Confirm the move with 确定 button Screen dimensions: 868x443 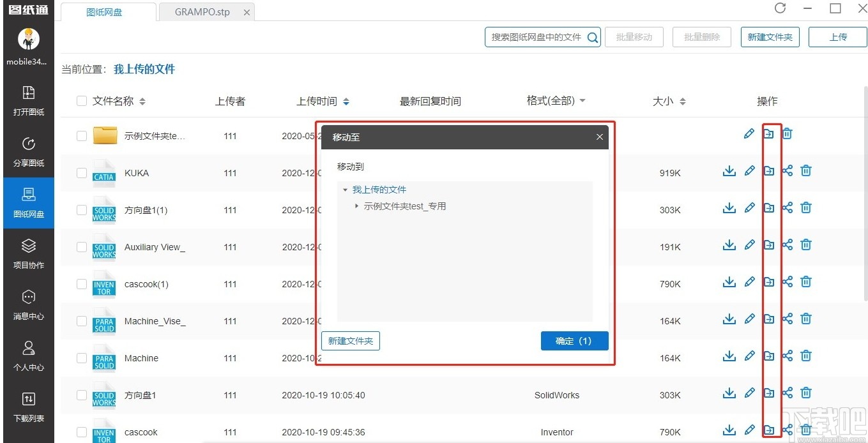(x=574, y=340)
